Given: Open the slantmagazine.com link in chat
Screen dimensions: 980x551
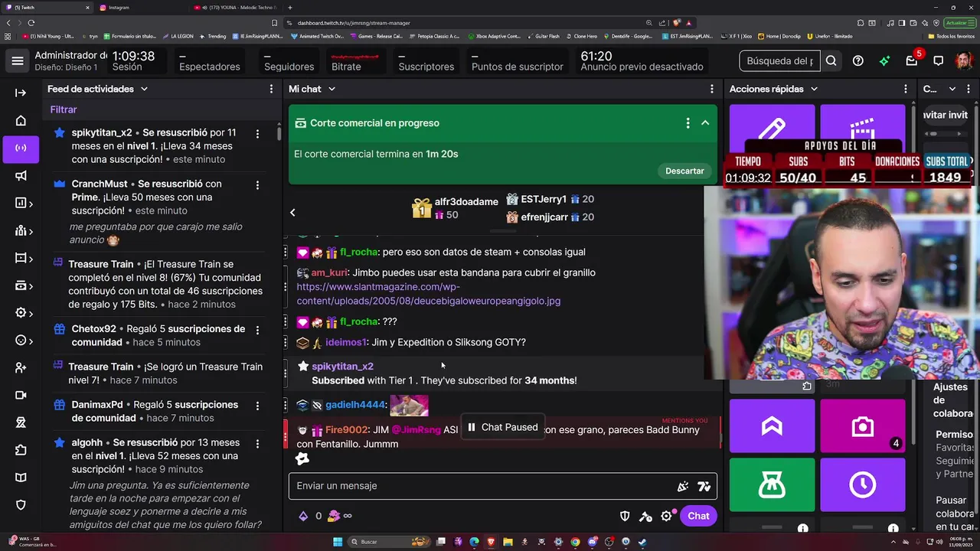Looking at the screenshot, I should point(428,294).
